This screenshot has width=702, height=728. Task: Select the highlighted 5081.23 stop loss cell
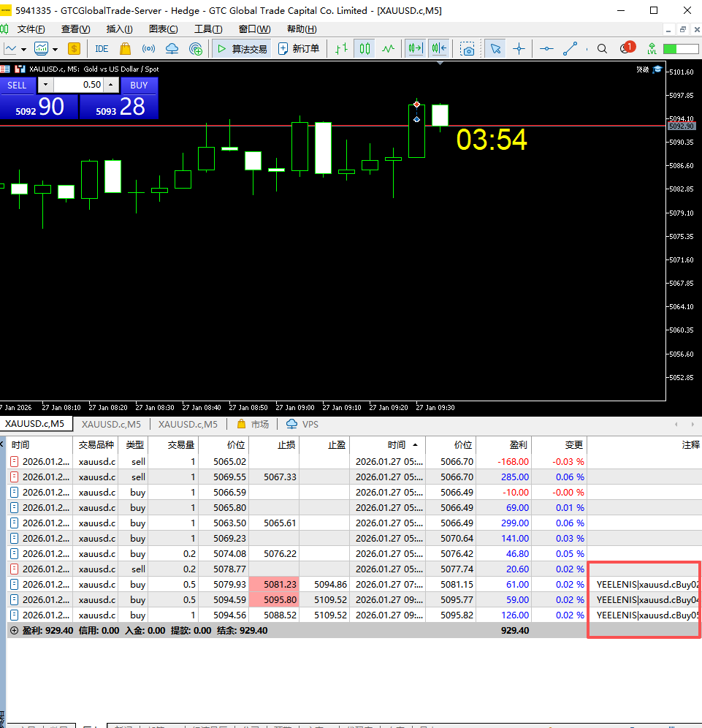(275, 585)
